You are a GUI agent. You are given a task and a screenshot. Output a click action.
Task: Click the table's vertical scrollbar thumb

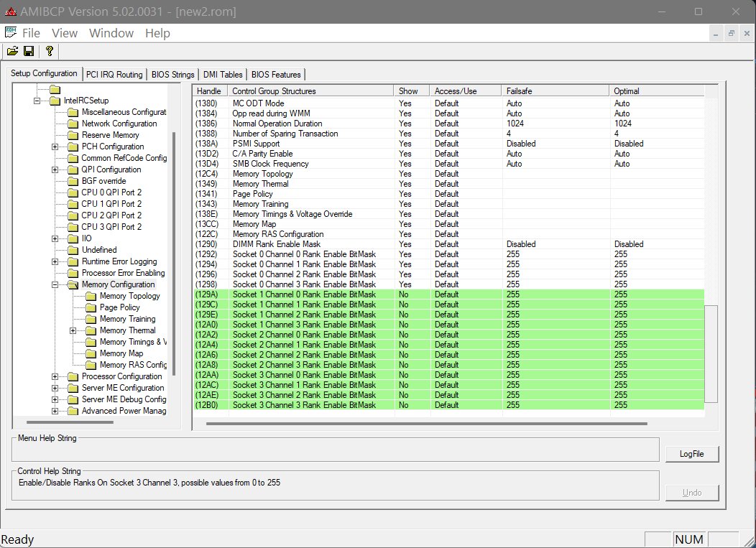click(x=711, y=354)
